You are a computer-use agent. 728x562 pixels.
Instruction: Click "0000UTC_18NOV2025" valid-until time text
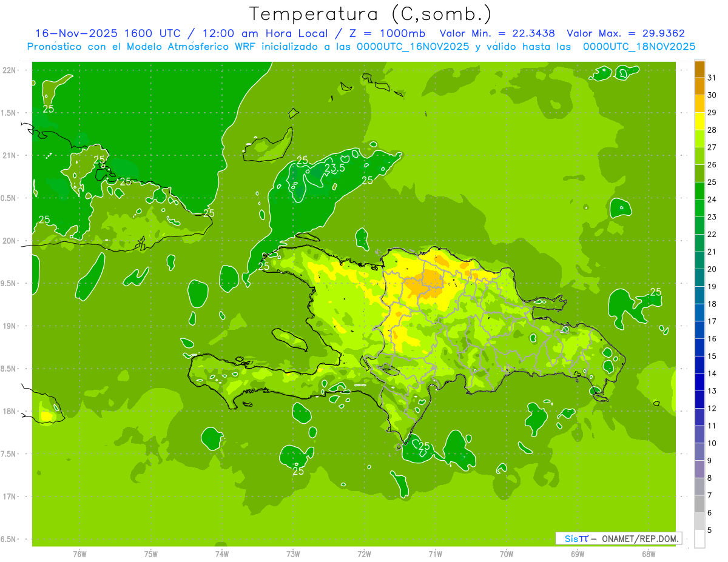coord(638,47)
